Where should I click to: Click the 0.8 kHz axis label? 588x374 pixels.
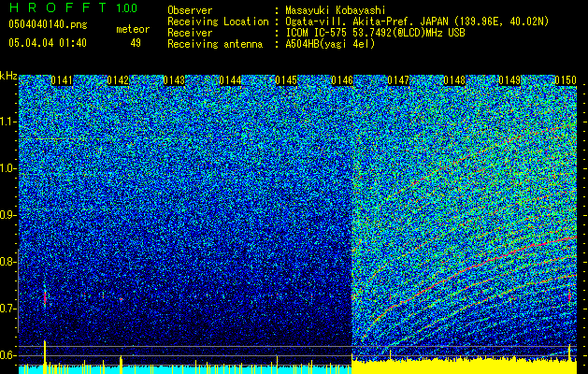[x=8, y=262]
